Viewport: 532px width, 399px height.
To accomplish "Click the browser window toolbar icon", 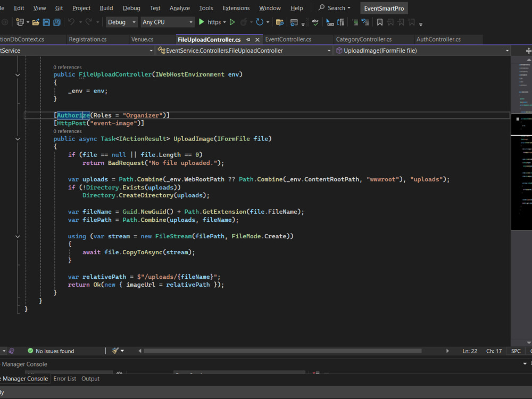I will [x=294, y=22].
